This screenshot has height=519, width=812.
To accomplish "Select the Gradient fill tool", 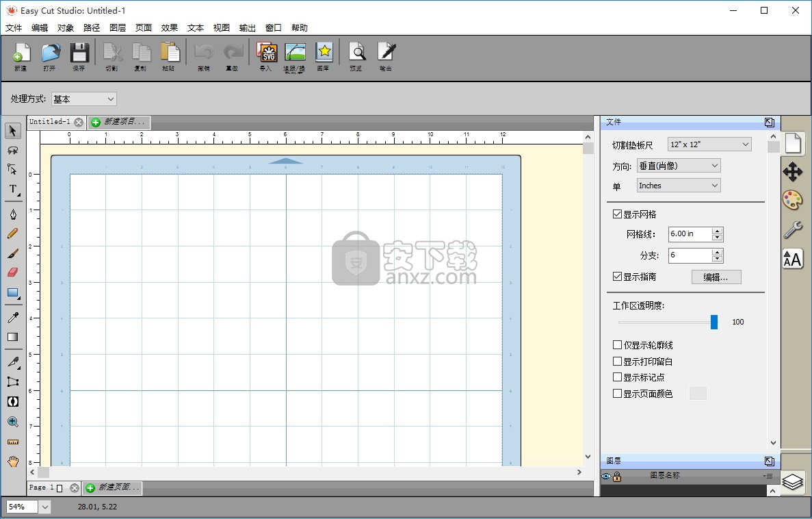I will [13, 337].
